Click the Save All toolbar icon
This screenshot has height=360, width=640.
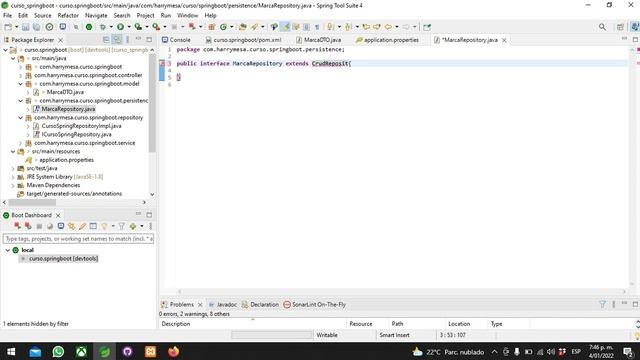pos(36,27)
